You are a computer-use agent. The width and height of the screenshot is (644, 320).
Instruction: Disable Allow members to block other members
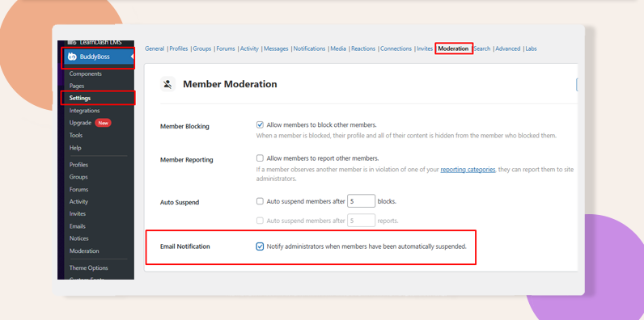point(260,124)
